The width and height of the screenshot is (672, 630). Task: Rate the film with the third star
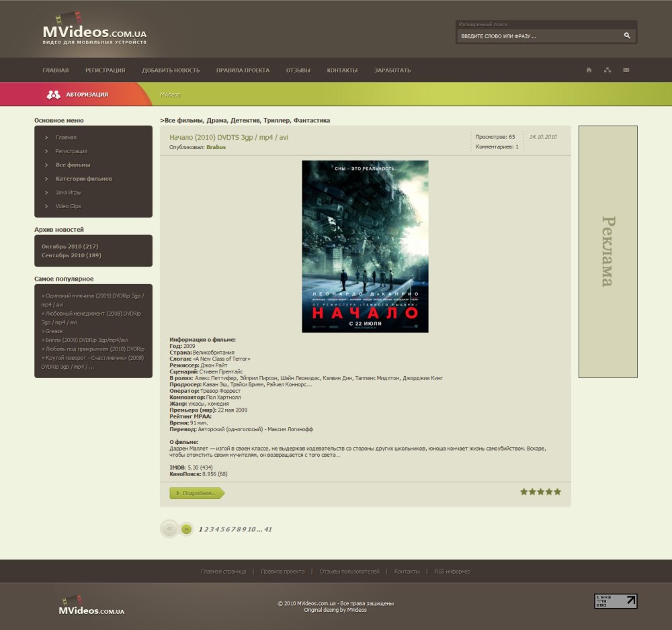540,492
